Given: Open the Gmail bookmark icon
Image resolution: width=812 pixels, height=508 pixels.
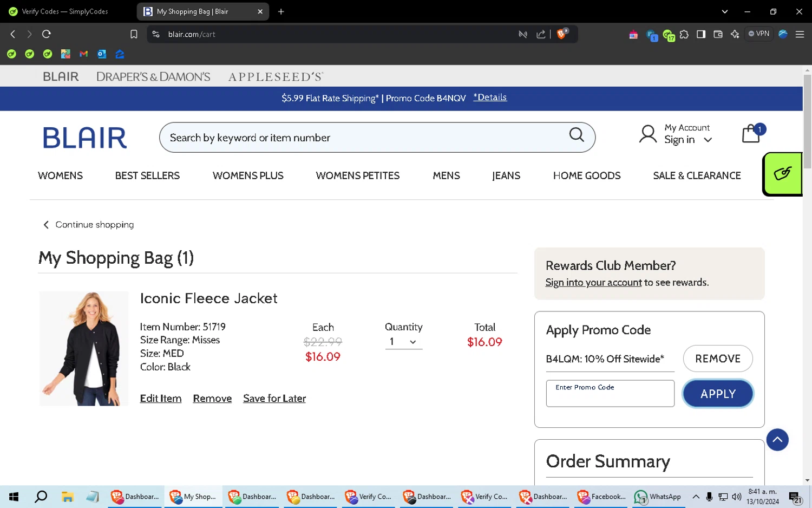Looking at the screenshot, I should [83, 54].
